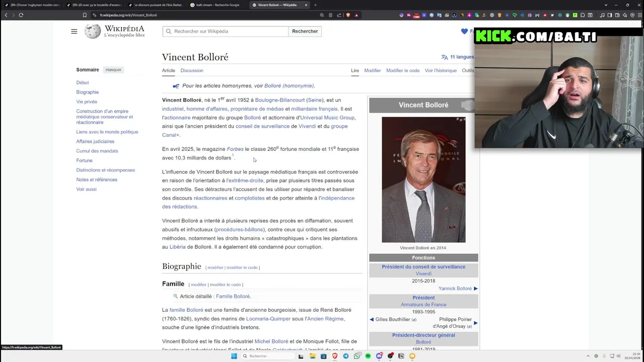Jump to Biographie in the Sommaire
Screen dimensions: 644x362
88,92
